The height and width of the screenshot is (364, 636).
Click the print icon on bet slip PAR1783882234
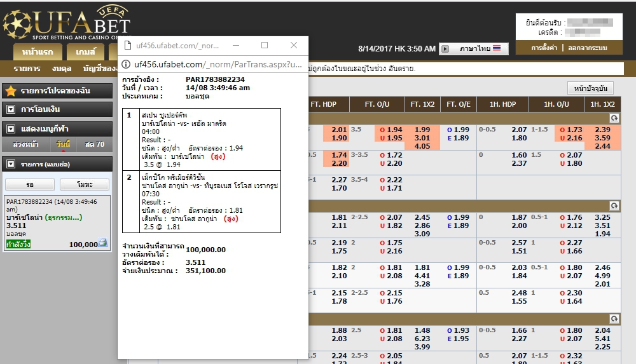click(x=103, y=243)
